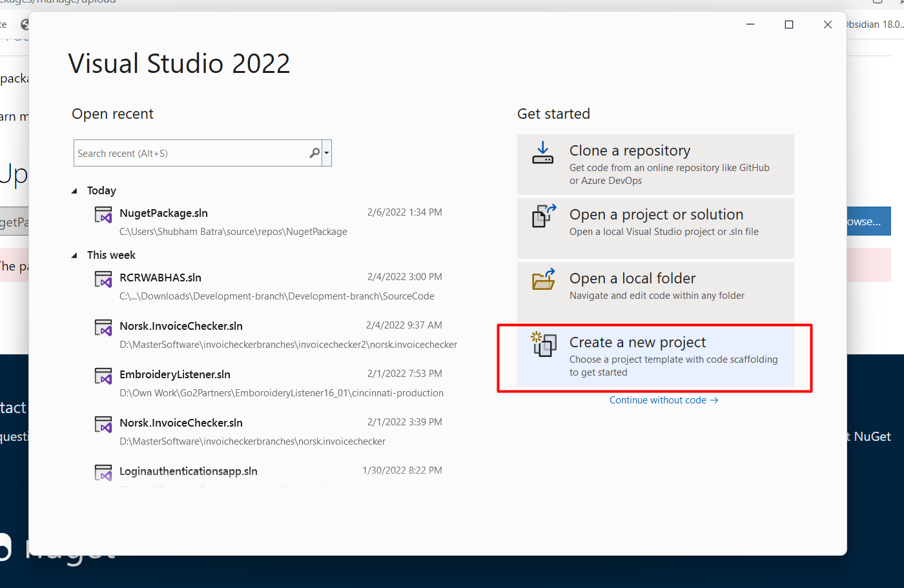Click the cincinnati-production path text

click(x=282, y=393)
